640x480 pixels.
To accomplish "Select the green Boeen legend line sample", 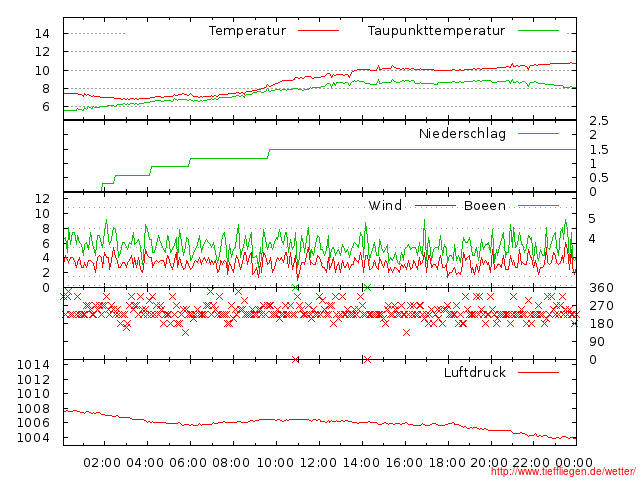I will coord(538,206).
